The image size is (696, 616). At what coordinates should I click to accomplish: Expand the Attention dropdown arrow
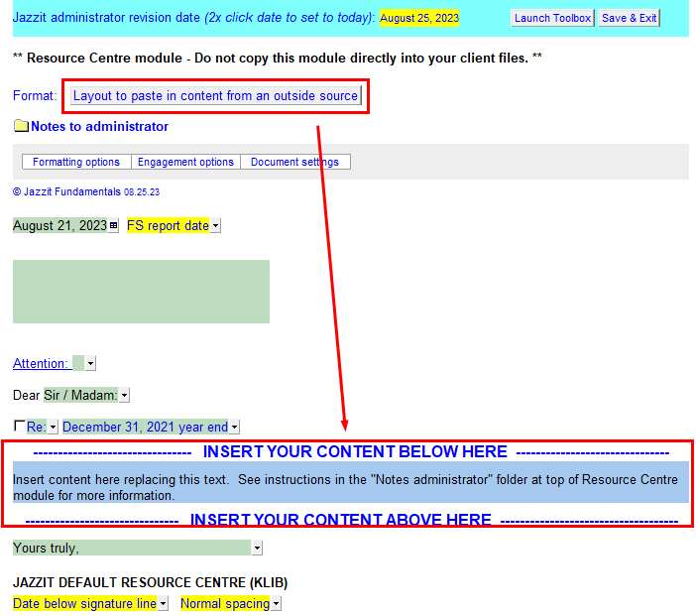click(x=91, y=364)
